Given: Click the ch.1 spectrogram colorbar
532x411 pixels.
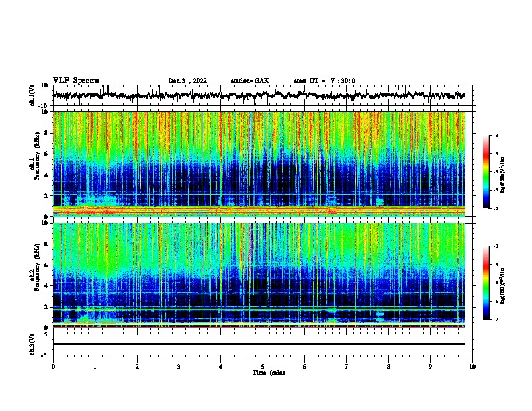Looking at the screenshot, I should [486, 172].
